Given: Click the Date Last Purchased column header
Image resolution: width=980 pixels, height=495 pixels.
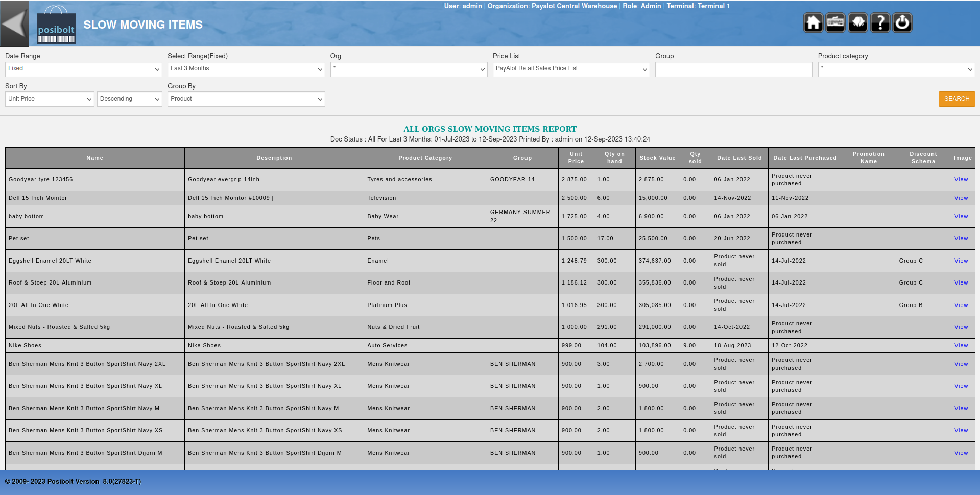Looking at the screenshot, I should click(805, 158).
